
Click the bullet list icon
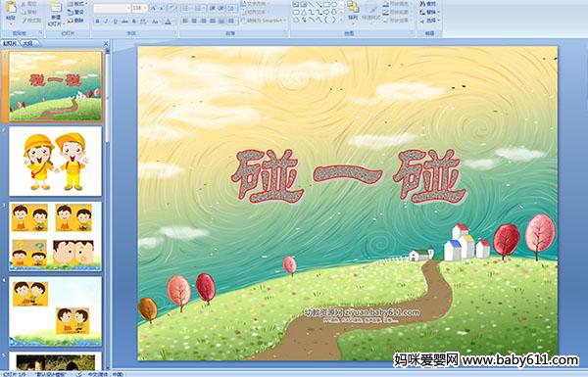(x=185, y=8)
